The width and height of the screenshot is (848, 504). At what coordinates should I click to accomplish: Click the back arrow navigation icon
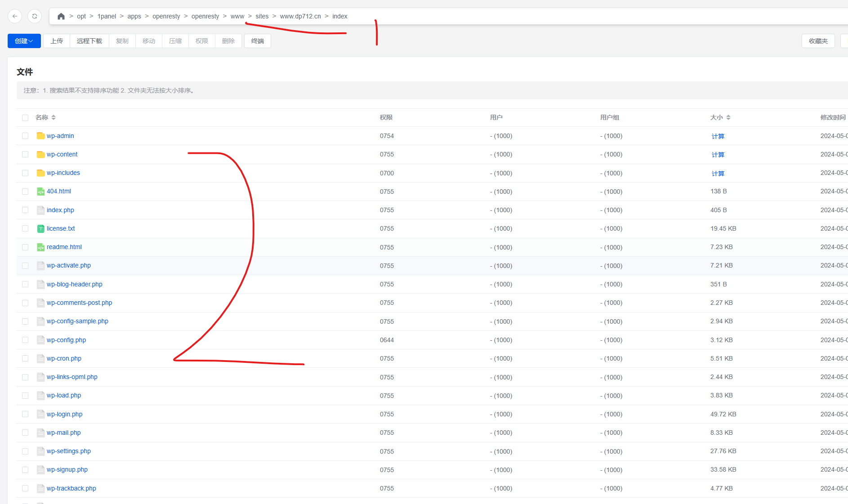point(15,16)
